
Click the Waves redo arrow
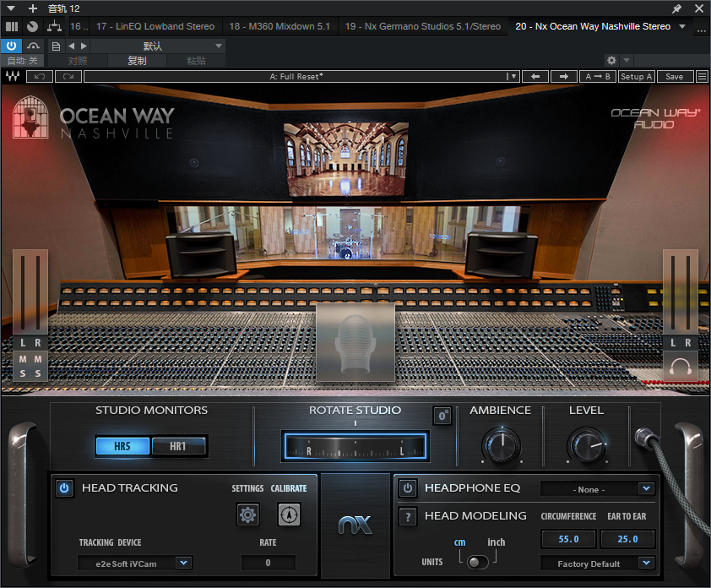coord(68,77)
